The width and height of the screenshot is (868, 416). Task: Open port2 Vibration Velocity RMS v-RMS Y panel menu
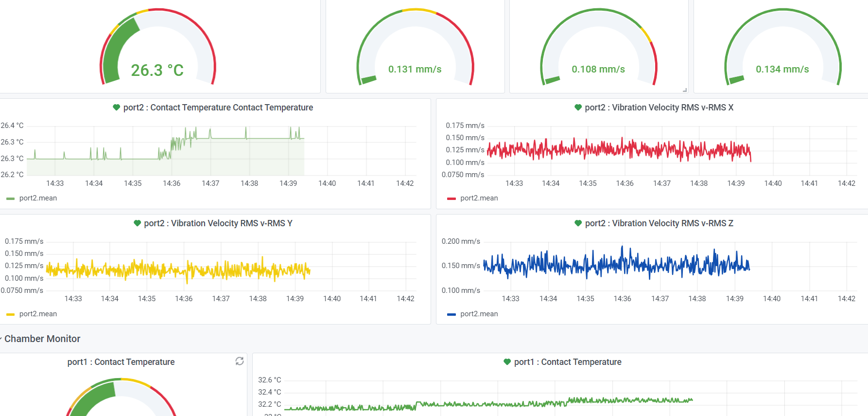(x=218, y=223)
